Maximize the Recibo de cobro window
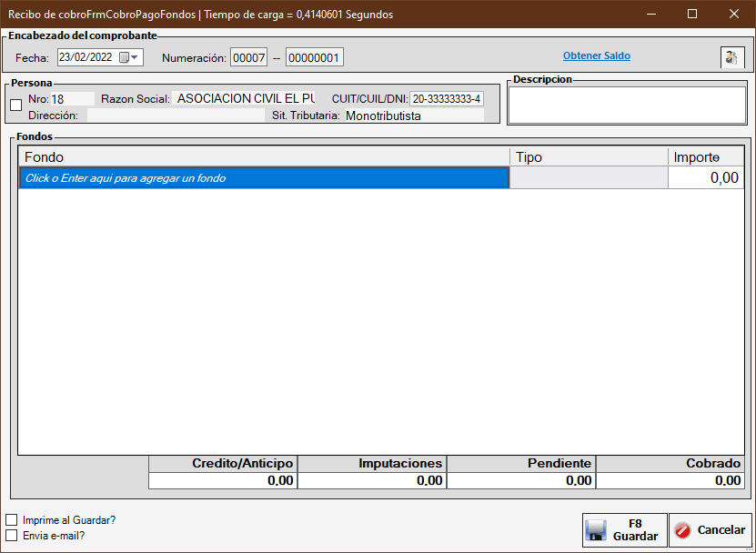The height and width of the screenshot is (553, 756). pos(692,14)
